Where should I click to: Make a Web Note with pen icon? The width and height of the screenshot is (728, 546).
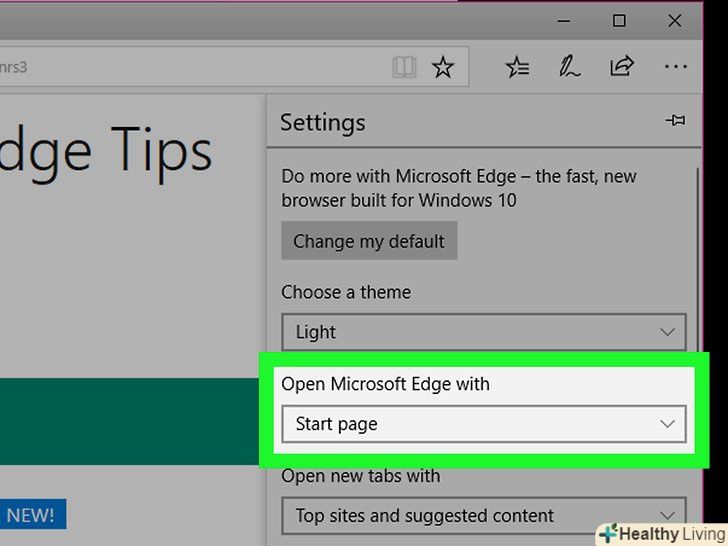coord(570,68)
